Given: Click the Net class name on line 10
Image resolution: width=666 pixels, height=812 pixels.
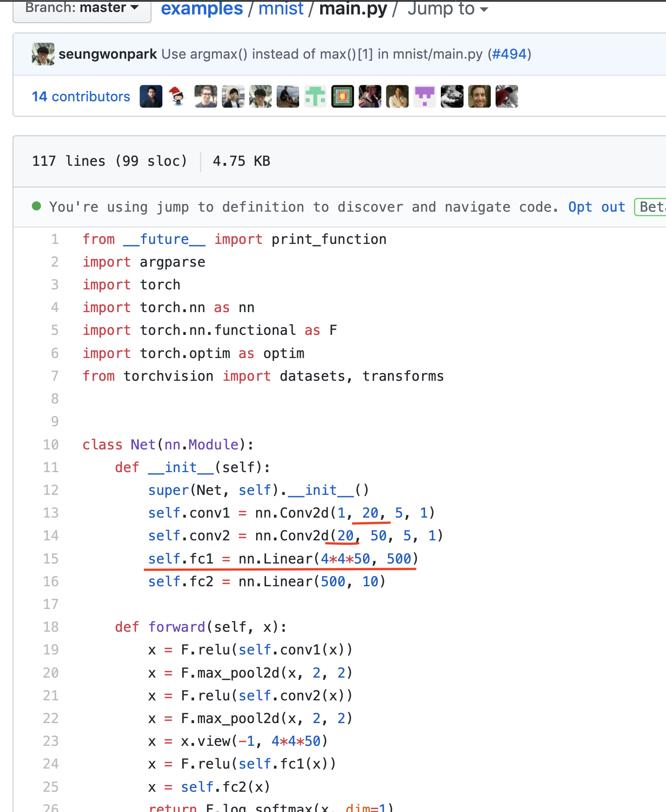Looking at the screenshot, I should (143, 445).
